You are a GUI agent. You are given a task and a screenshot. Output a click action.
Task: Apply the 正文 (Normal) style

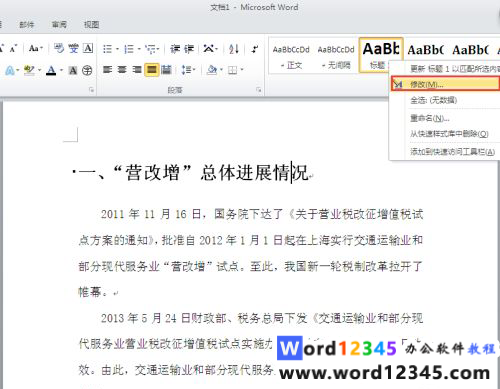point(291,56)
